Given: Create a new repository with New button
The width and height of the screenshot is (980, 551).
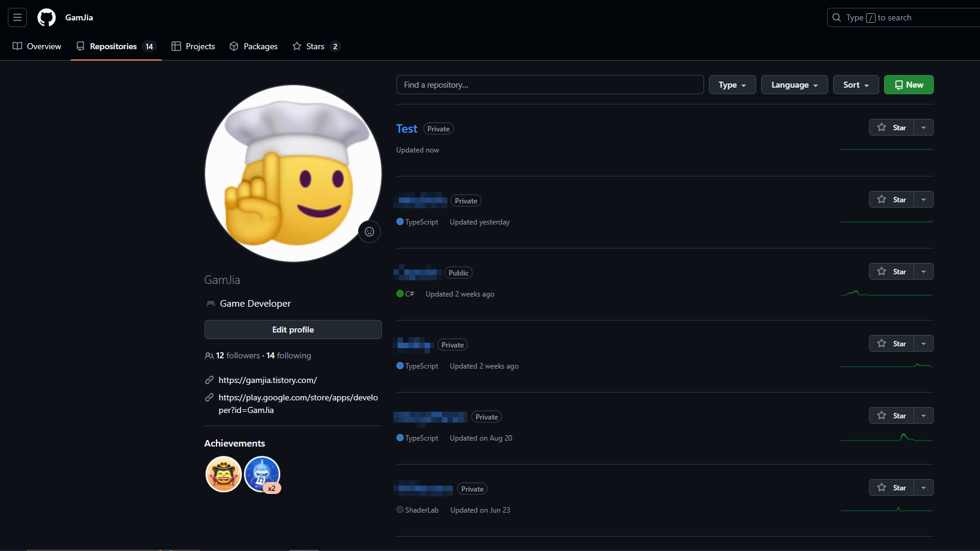Looking at the screenshot, I should [909, 85].
